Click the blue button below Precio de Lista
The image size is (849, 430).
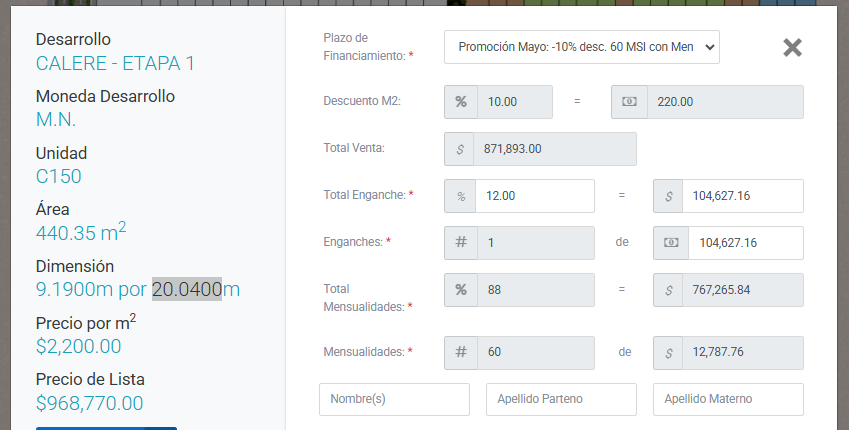click(106, 428)
